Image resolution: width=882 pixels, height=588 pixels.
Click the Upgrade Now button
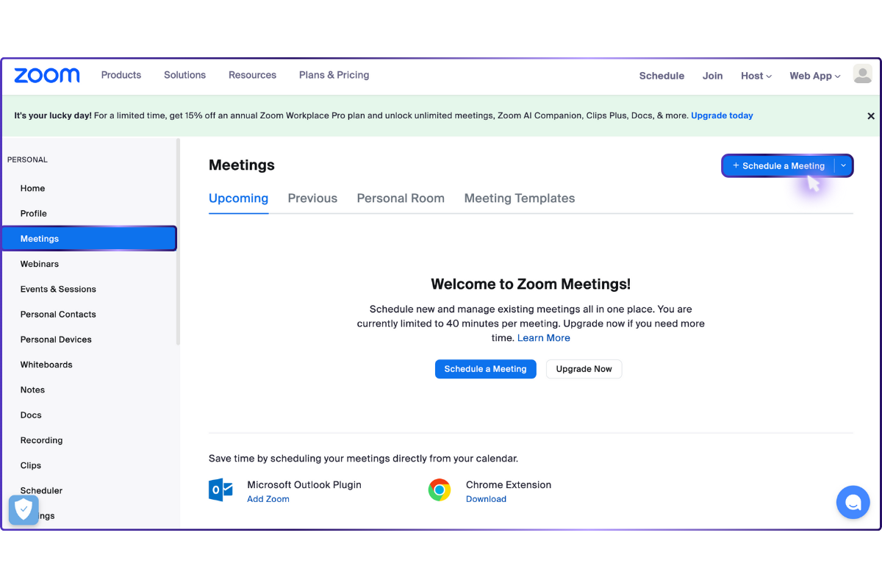[584, 369]
